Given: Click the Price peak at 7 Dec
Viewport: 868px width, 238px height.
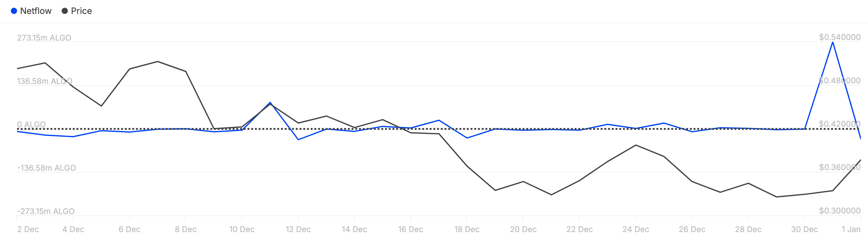Looking at the screenshot, I should click(158, 61).
